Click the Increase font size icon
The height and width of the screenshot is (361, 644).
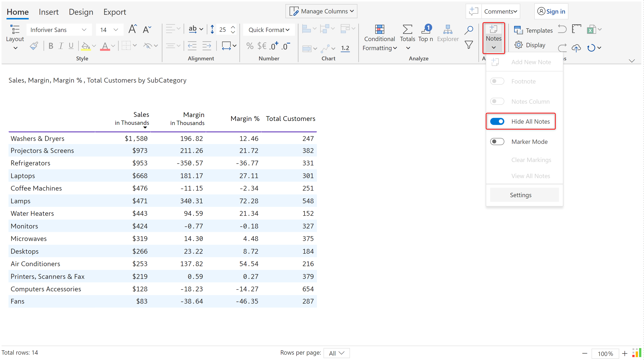(x=132, y=29)
